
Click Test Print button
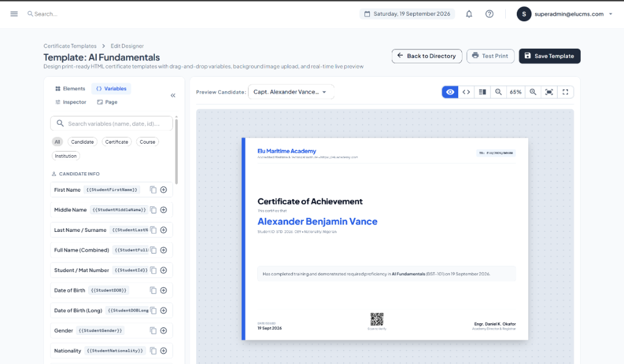491,56
